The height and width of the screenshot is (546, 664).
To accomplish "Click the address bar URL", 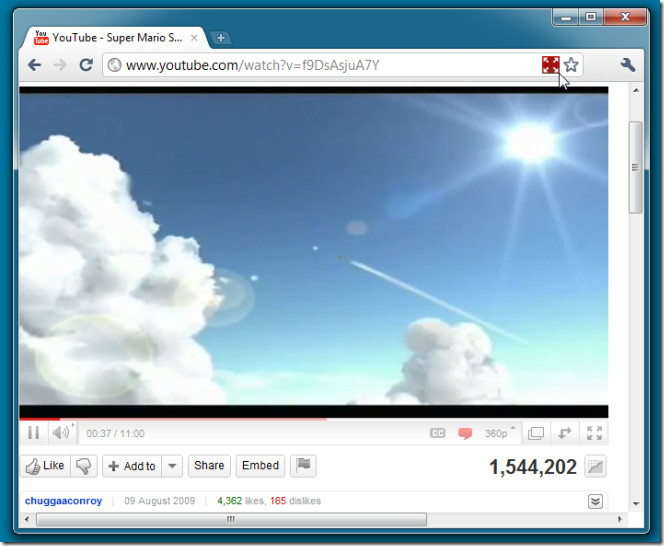I will point(252,65).
